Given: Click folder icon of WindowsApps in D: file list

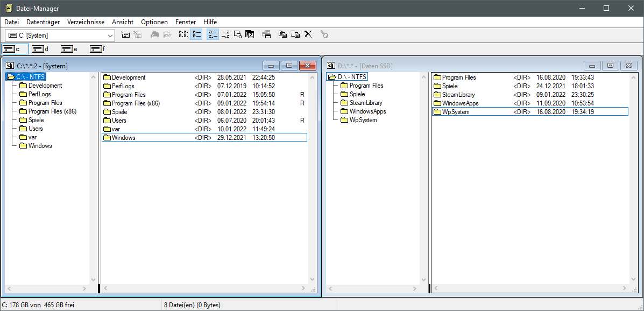Looking at the screenshot, I should (437, 103).
